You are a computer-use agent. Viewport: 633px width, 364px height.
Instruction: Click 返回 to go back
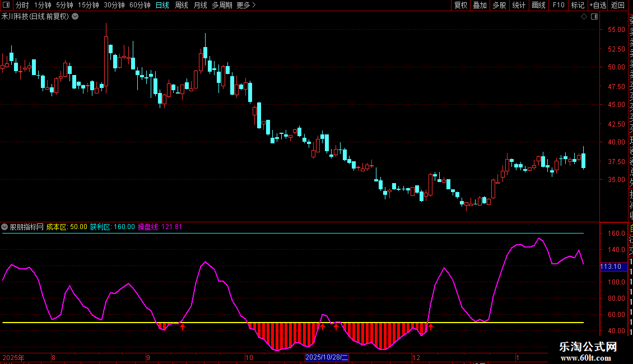click(618, 5)
